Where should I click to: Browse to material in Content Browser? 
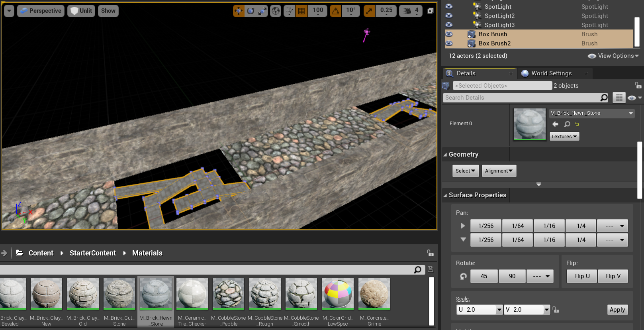click(x=567, y=124)
